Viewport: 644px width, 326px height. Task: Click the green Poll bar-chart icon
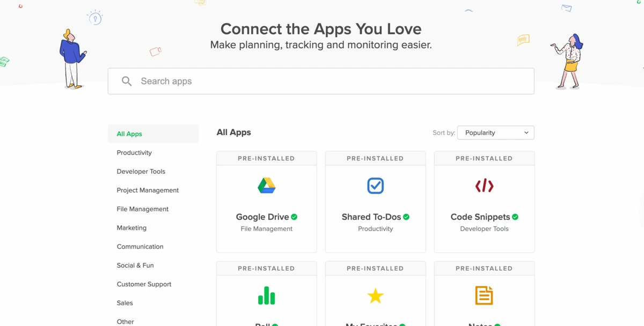(x=266, y=295)
